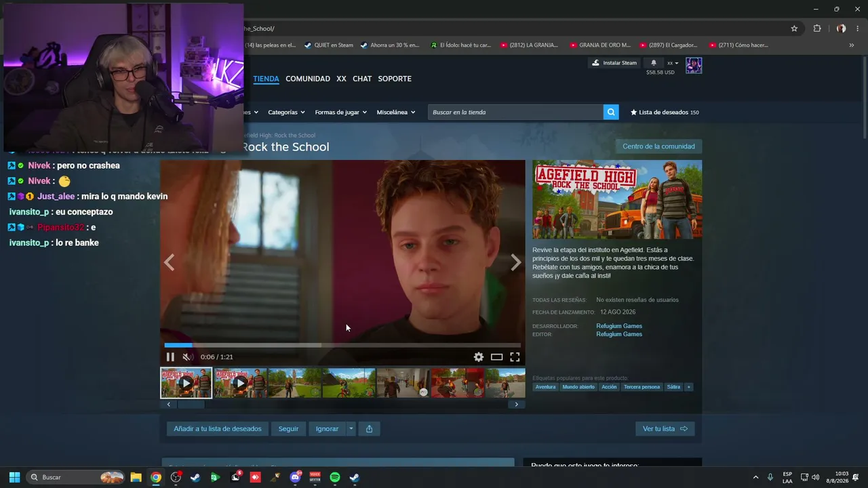Open Refugium Games editor link
The height and width of the screenshot is (488, 868).
[619, 334]
